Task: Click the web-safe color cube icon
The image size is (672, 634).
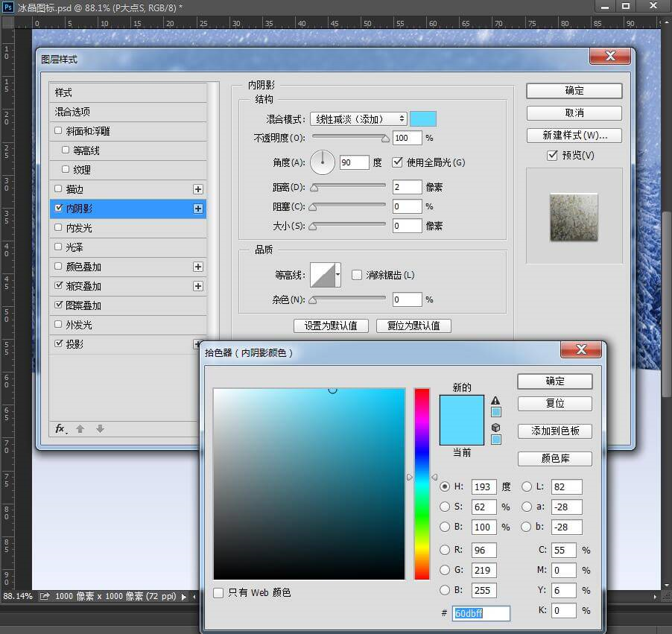Action: click(496, 428)
